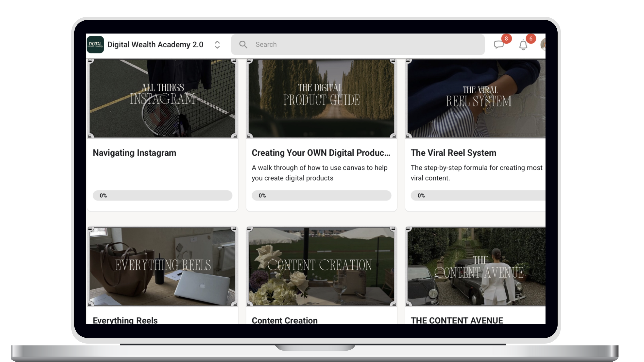Open the notifications bell icon

523,45
